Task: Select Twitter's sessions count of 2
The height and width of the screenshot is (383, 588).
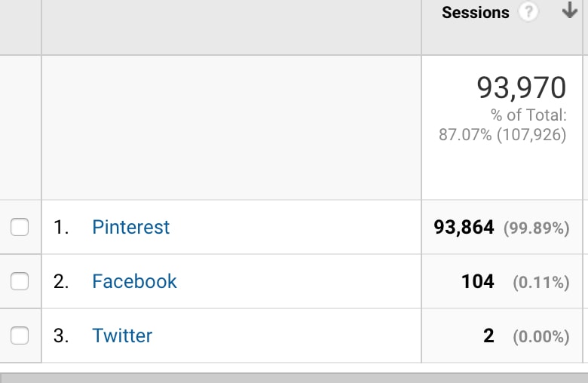Action: (488, 336)
